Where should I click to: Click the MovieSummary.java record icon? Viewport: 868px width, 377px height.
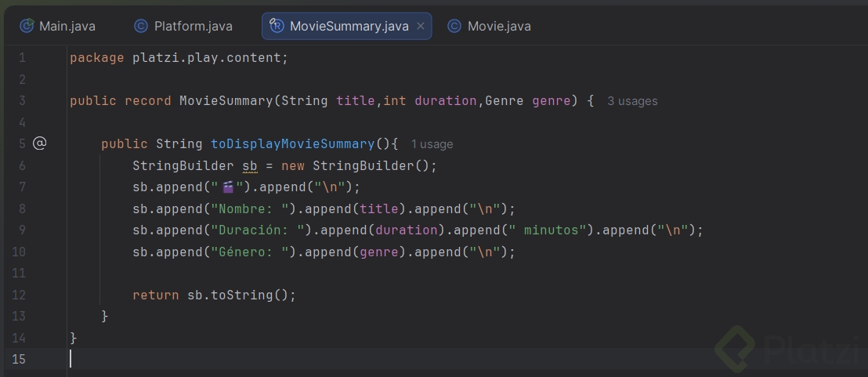coord(277,26)
